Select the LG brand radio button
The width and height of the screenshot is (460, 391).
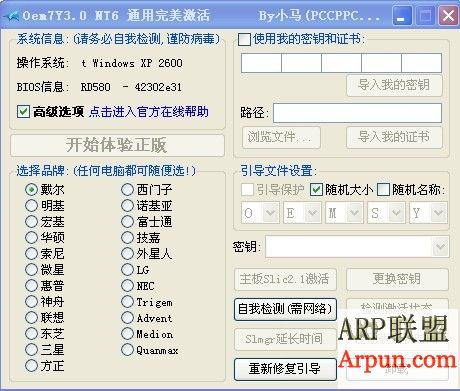click(x=127, y=270)
